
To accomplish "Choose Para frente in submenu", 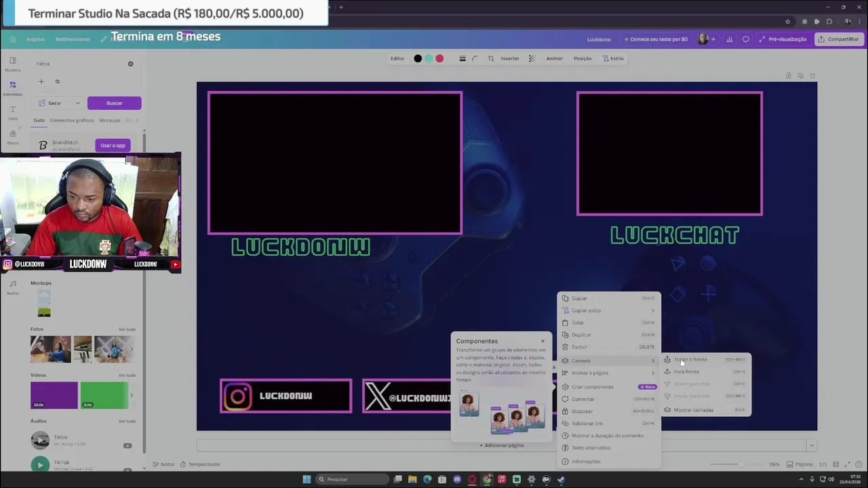I will click(706, 371).
